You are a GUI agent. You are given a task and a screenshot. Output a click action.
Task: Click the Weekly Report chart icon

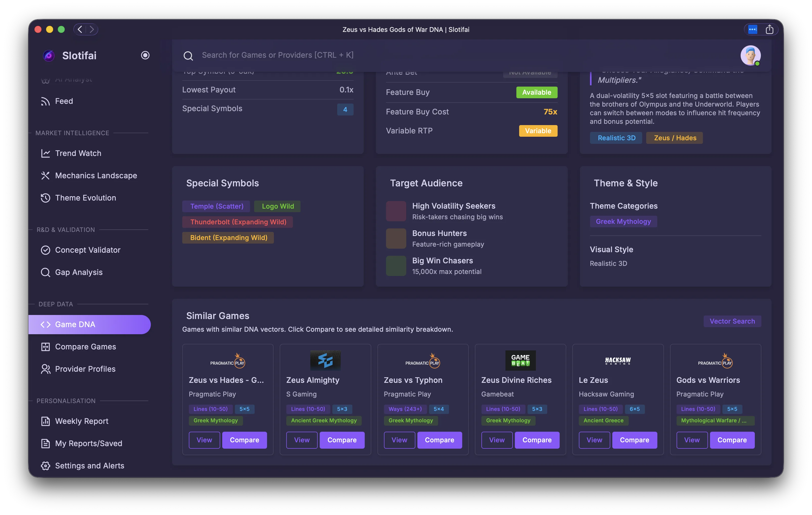click(x=45, y=421)
